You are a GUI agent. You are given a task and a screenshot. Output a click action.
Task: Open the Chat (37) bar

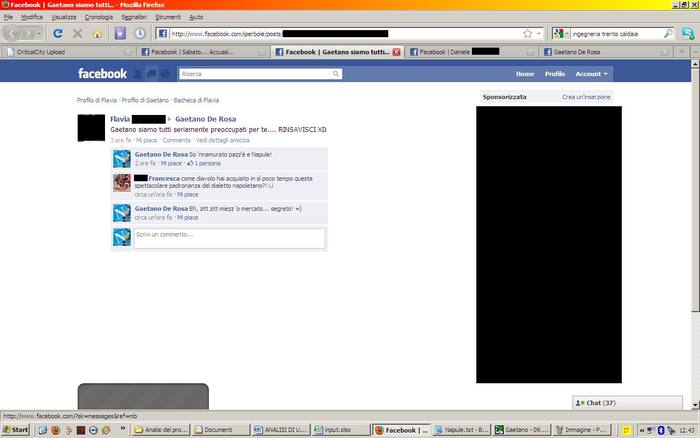point(627,403)
